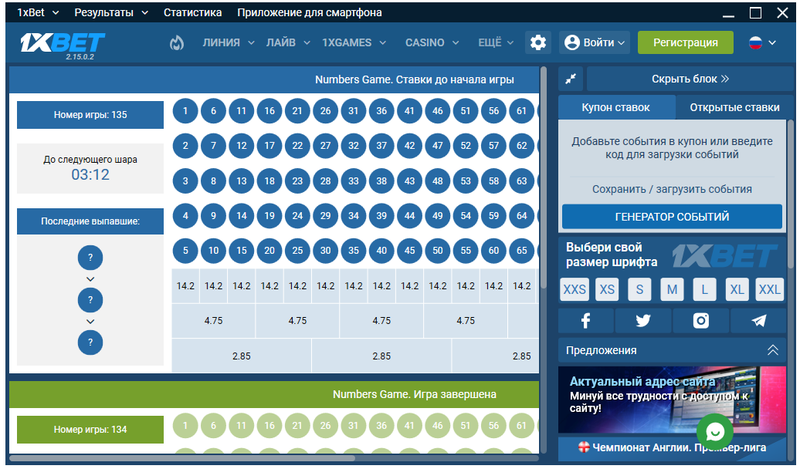The width and height of the screenshot is (800, 469).
Task: Expand the ЛИНИЯ dropdown
Action: (x=229, y=43)
